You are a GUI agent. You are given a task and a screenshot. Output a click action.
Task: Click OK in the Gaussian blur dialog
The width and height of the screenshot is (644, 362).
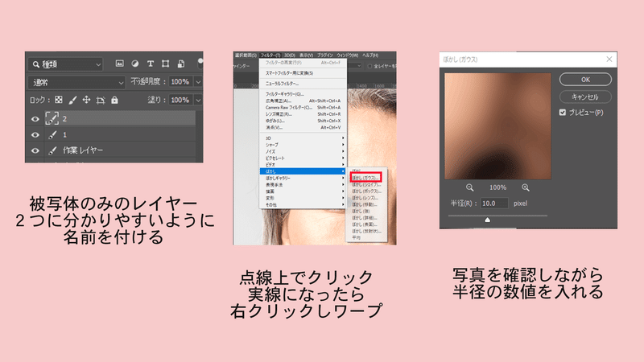tap(585, 79)
